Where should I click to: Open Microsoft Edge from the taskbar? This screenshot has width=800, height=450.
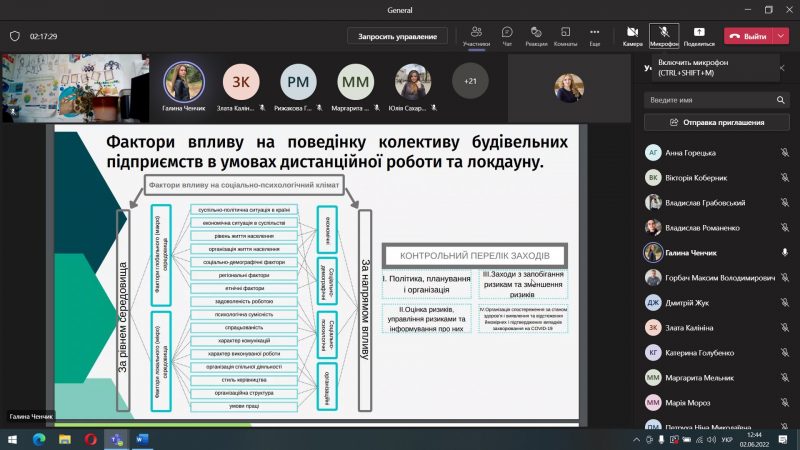click(39, 439)
